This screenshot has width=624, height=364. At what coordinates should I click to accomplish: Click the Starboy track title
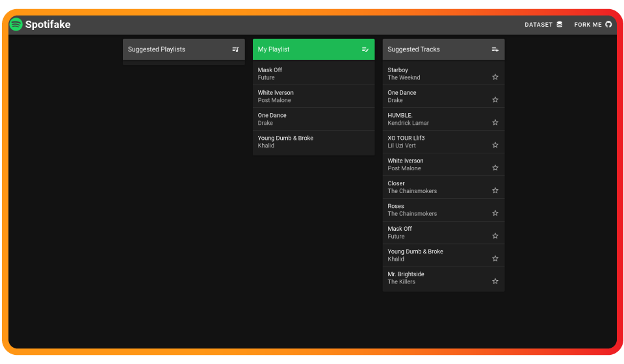coord(398,70)
